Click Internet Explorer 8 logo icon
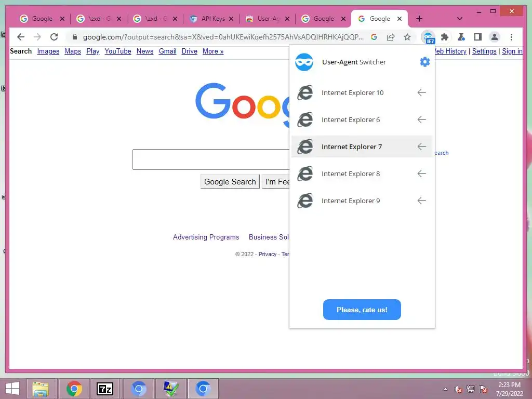 click(x=305, y=174)
